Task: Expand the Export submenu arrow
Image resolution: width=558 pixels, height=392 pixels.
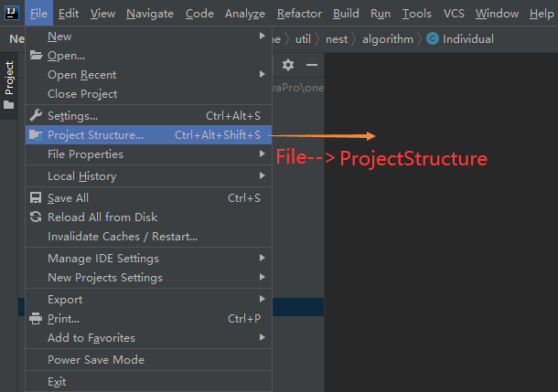Action: coord(263,300)
